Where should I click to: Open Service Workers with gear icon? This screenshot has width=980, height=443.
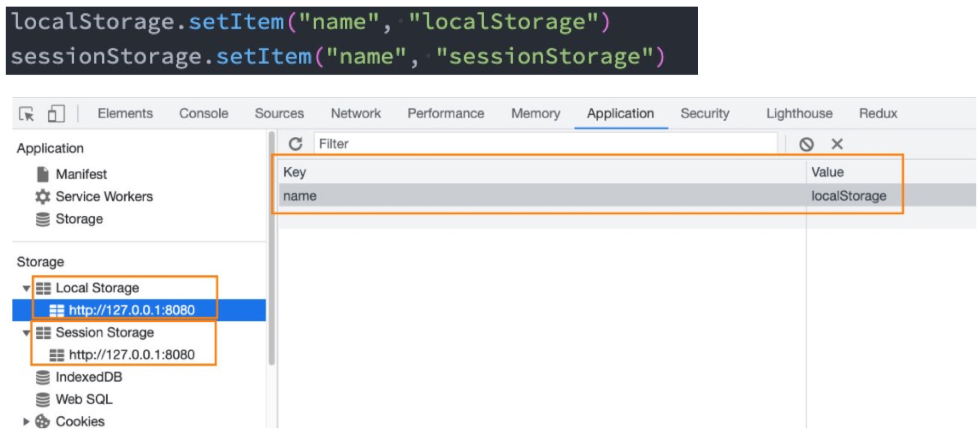point(103,197)
